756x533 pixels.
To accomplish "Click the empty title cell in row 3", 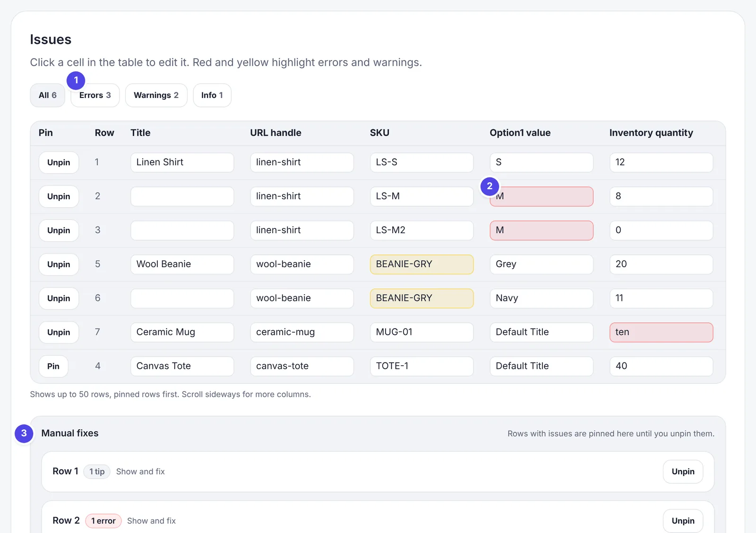I will click(182, 230).
